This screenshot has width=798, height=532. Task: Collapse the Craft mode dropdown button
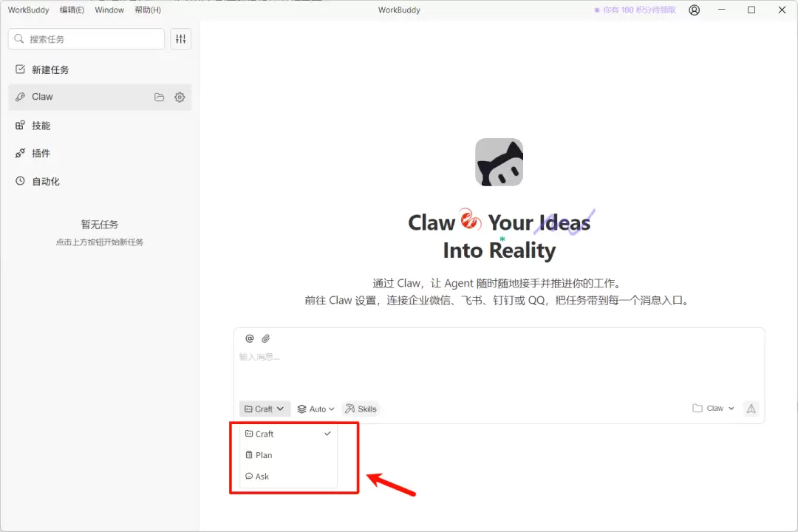click(265, 409)
